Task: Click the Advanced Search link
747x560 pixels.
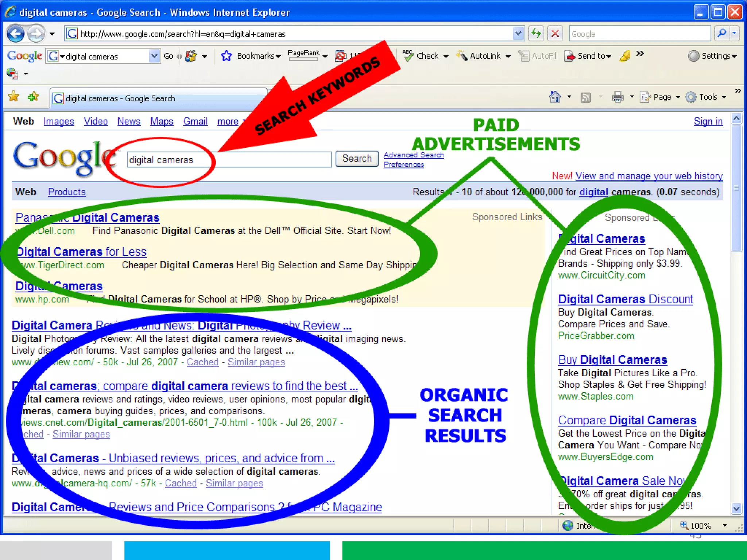Action: (414, 155)
